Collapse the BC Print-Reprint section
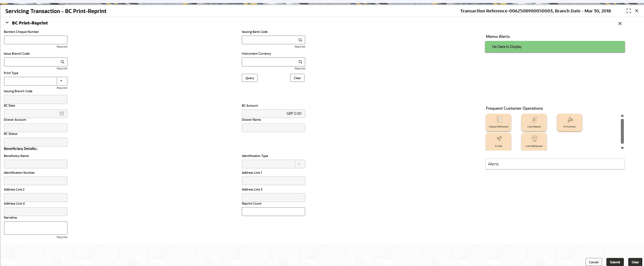 tap(7, 23)
